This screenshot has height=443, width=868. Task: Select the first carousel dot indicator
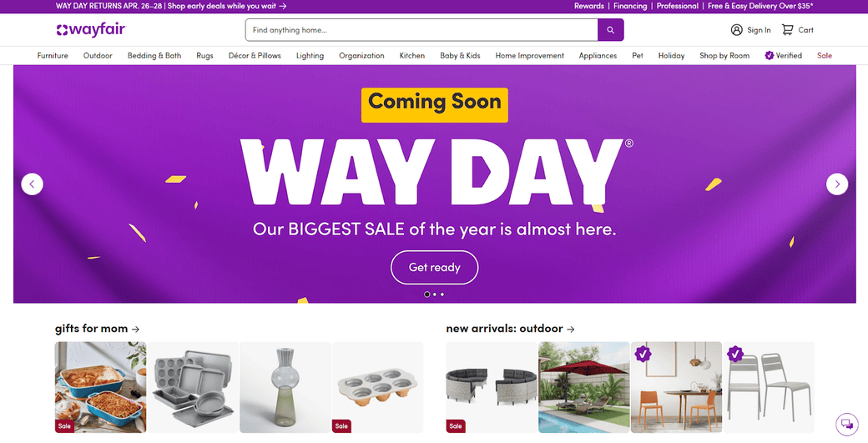pyautogui.click(x=426, y=294)
